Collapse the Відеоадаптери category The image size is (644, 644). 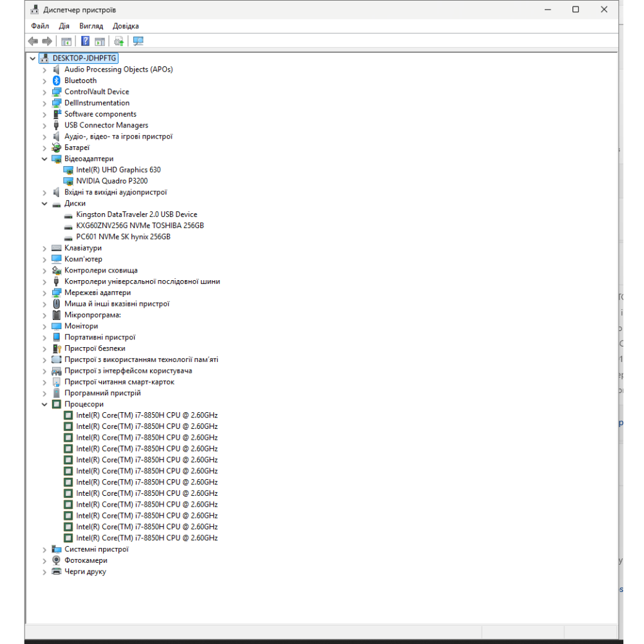(44, 159)
